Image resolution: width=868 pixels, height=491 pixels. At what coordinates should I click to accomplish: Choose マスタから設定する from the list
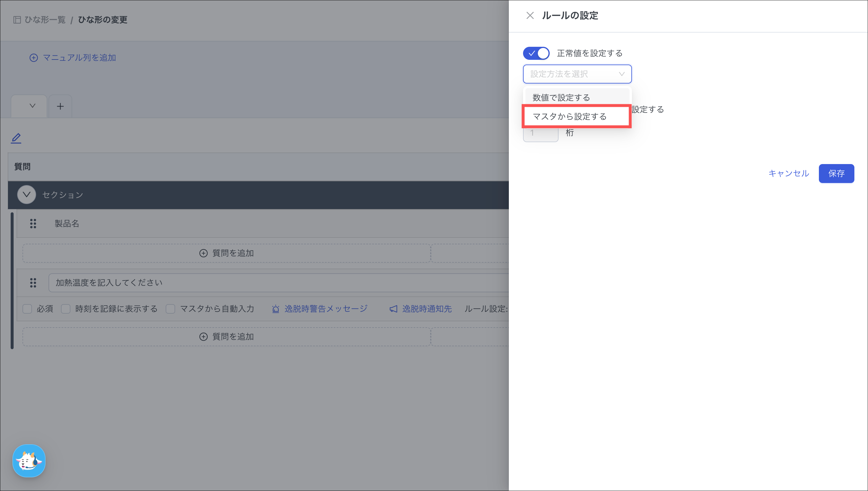(570, 117)
